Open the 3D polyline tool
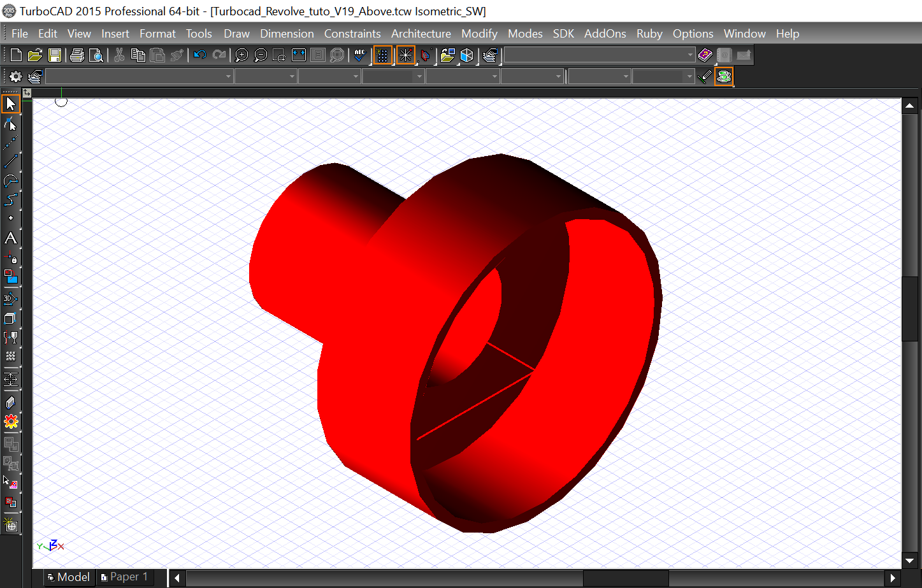The image size is (922, 588). point(11,299)
